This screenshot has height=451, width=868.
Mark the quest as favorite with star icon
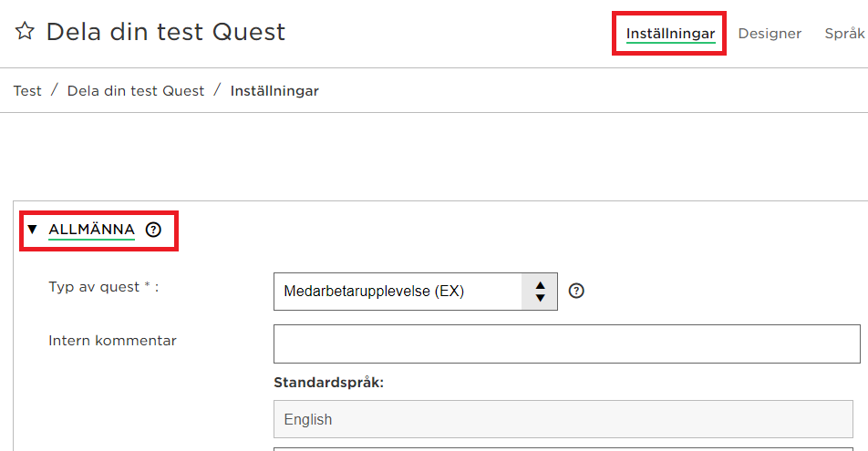(x=25, y=31)
